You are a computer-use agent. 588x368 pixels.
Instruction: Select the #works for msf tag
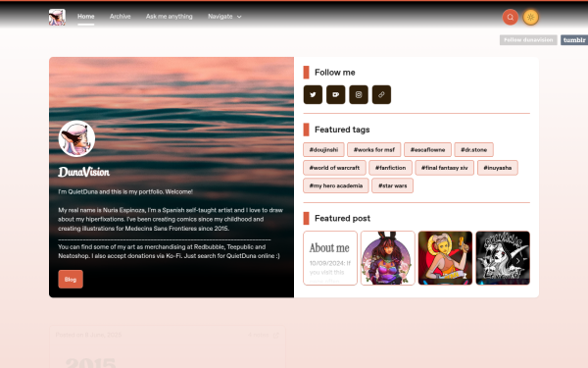tap(374, 150)
